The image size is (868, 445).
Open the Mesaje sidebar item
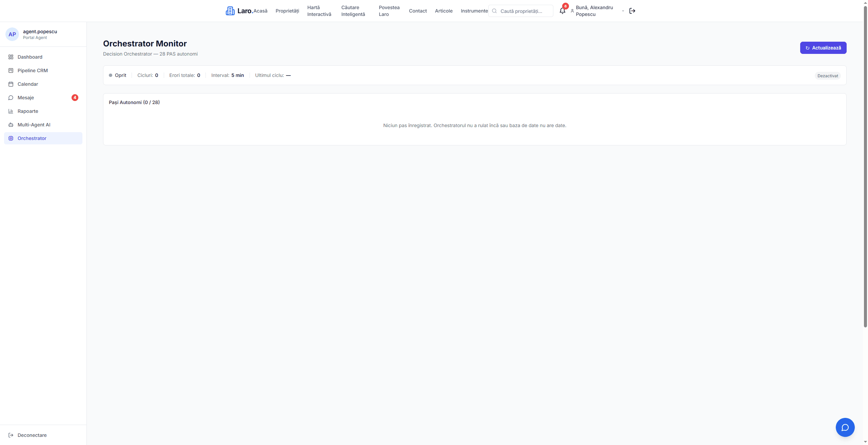(x=26, y=98)
